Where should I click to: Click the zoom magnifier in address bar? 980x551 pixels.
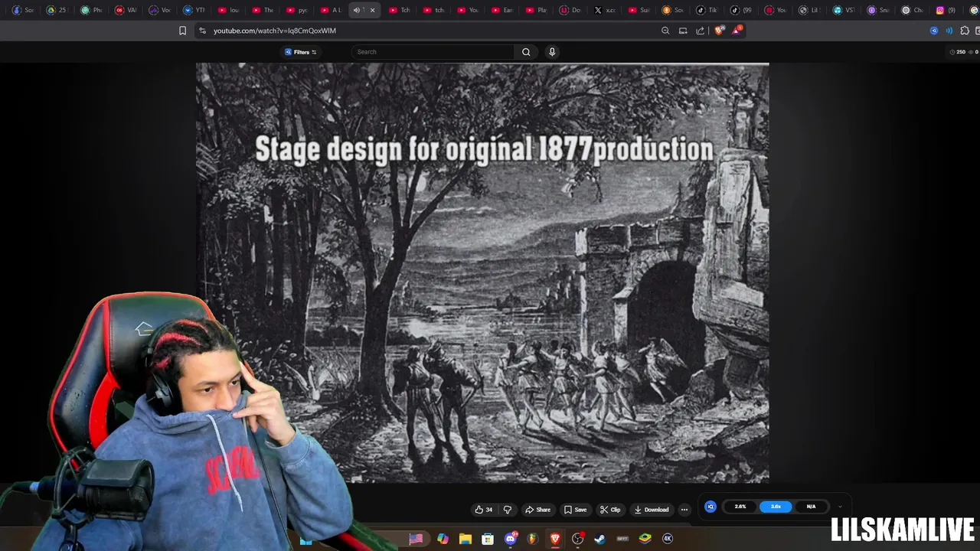point(665,31)
